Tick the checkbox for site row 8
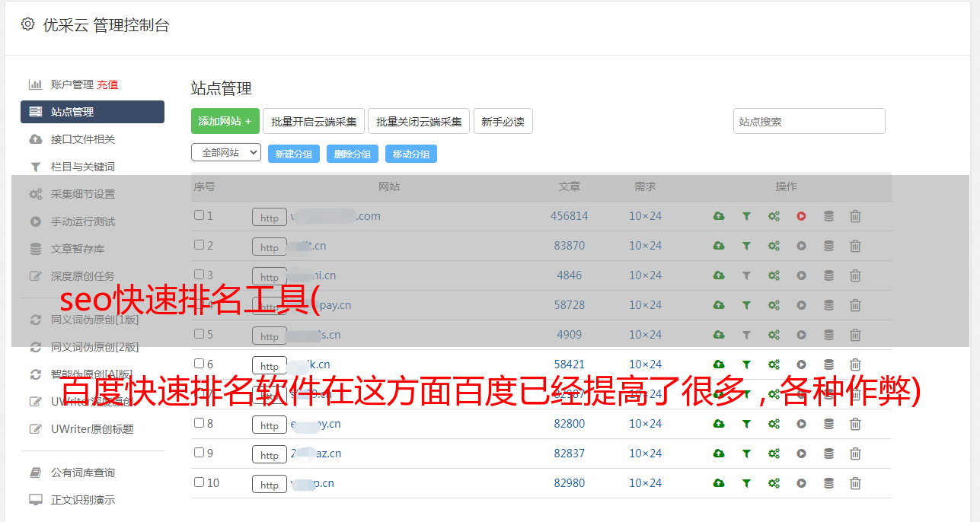This screenshot has width=980, height=522. coord(199,423)
